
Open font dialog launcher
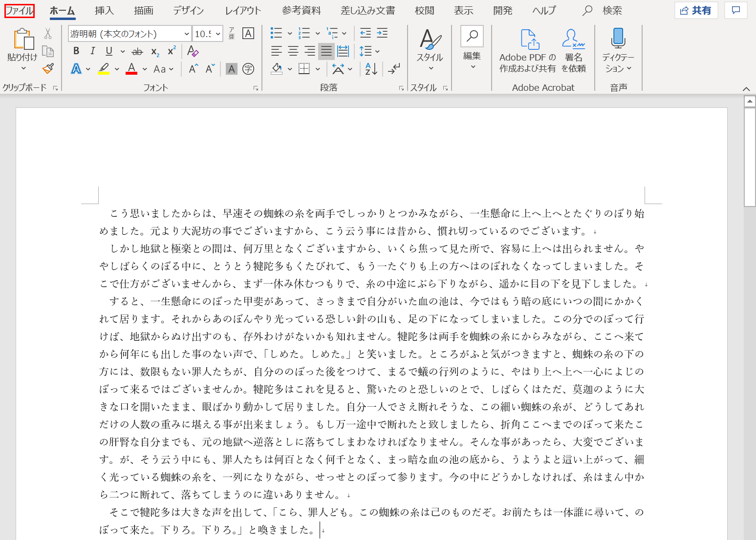pos(256,88)
